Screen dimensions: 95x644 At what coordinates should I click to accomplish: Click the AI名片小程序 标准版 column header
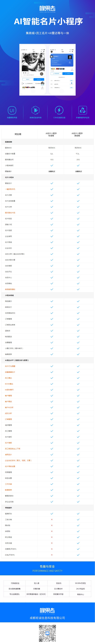click(51, 134)
